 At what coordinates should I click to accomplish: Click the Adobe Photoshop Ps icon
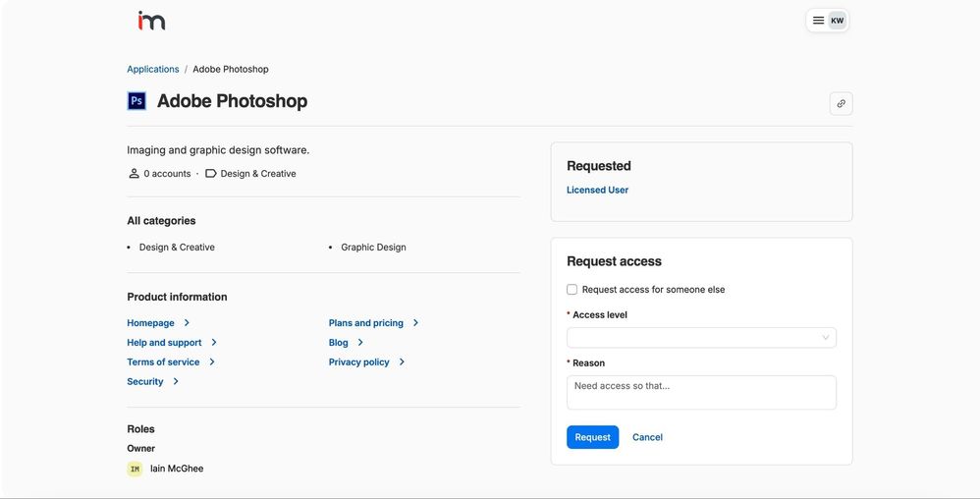pos(137,101)
